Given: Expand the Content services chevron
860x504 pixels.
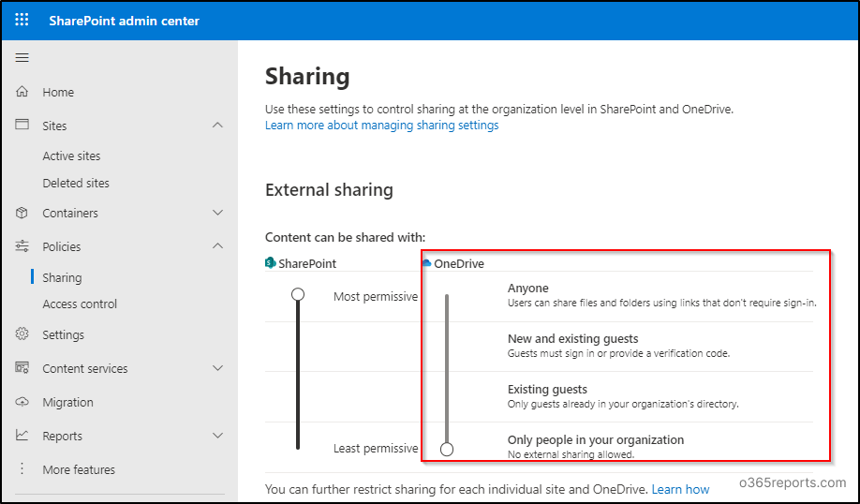Looking at the screenshot, I should click(217, 368).
